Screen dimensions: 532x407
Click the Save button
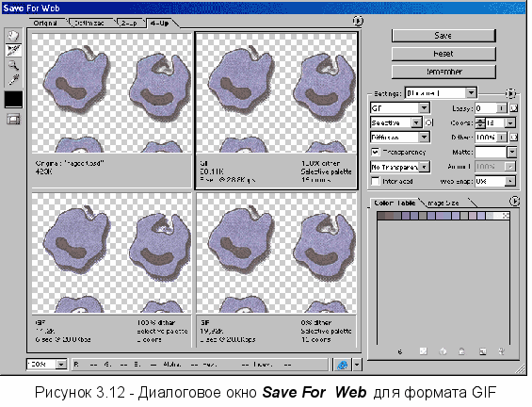click(443, 36)
